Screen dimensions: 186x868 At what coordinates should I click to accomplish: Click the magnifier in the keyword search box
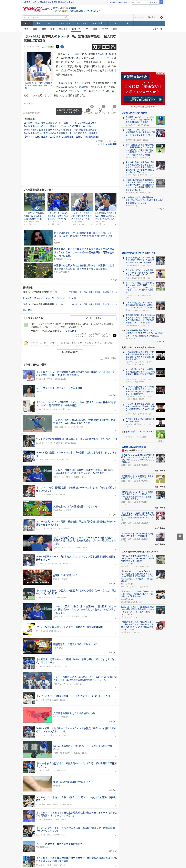tap(66, 18)
